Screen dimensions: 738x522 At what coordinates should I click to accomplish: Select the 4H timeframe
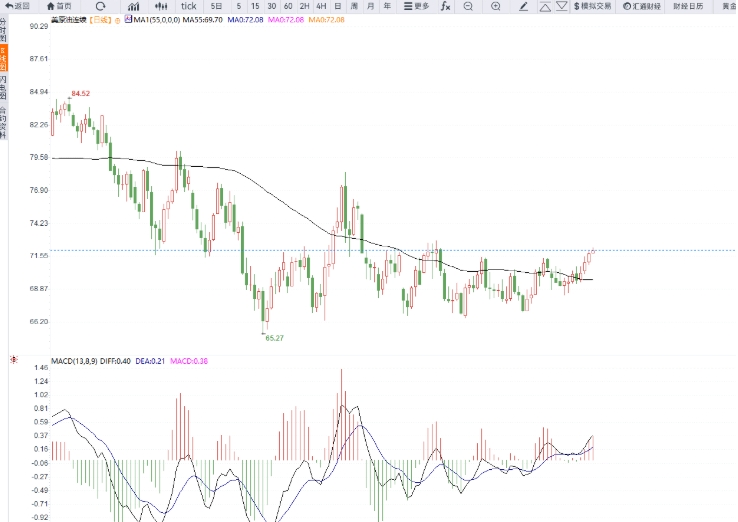[x=321, y=6]
